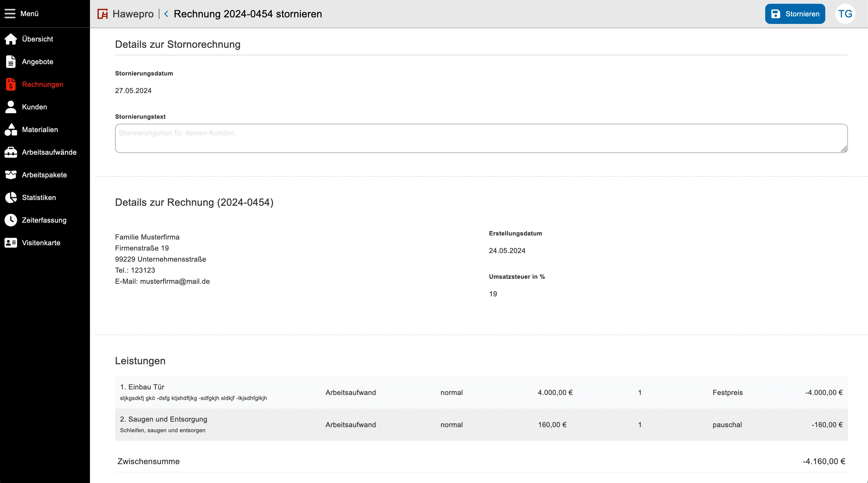This screenshot has width=868, height=483.
Task: Focus the Stornierungstext textarea
Action: [481, 138]
